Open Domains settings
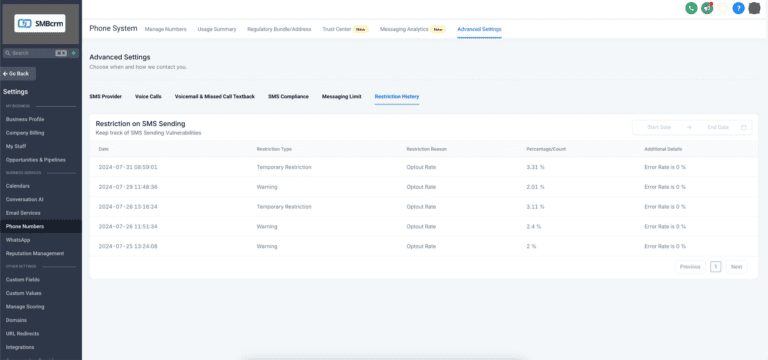The height and width of the screenshot is (360, 768). [16, 320]
